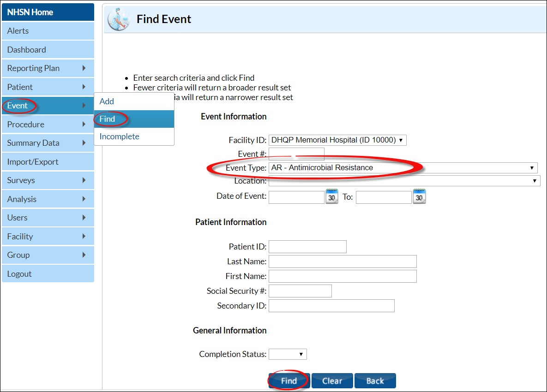Open the Completion Status dropdown
The height and width of the screenshot is (392, 547).
(x=288, y=354)
